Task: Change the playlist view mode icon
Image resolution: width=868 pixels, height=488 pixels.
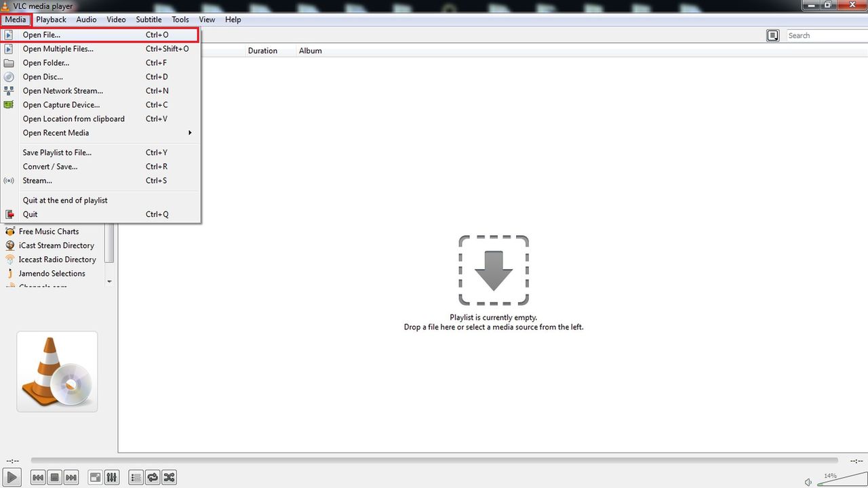Action: click(772, 35)
